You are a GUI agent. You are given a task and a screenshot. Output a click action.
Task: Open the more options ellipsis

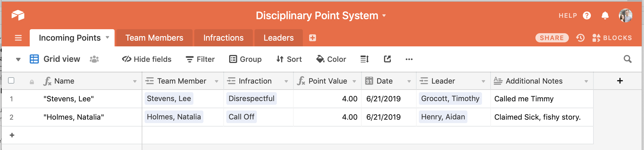(409, 59)
